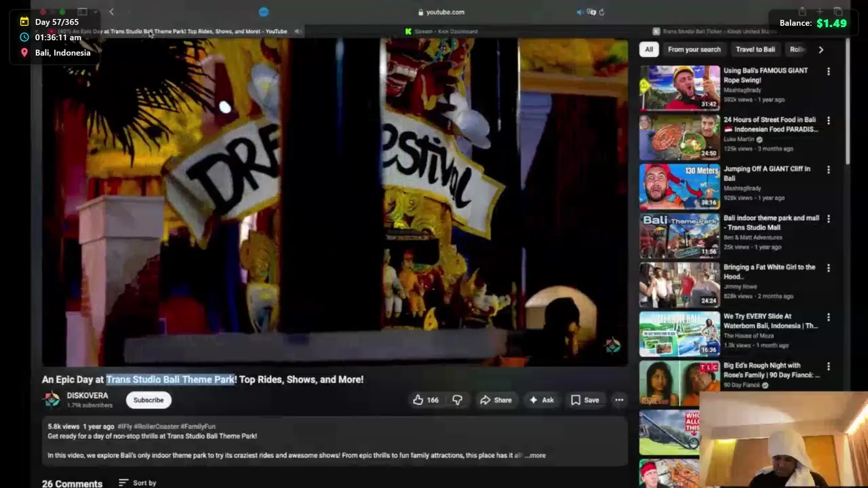Open title '24 Hours of Street Food in Bali'
This screenshot has height=488, width=868.
[771, 125]
